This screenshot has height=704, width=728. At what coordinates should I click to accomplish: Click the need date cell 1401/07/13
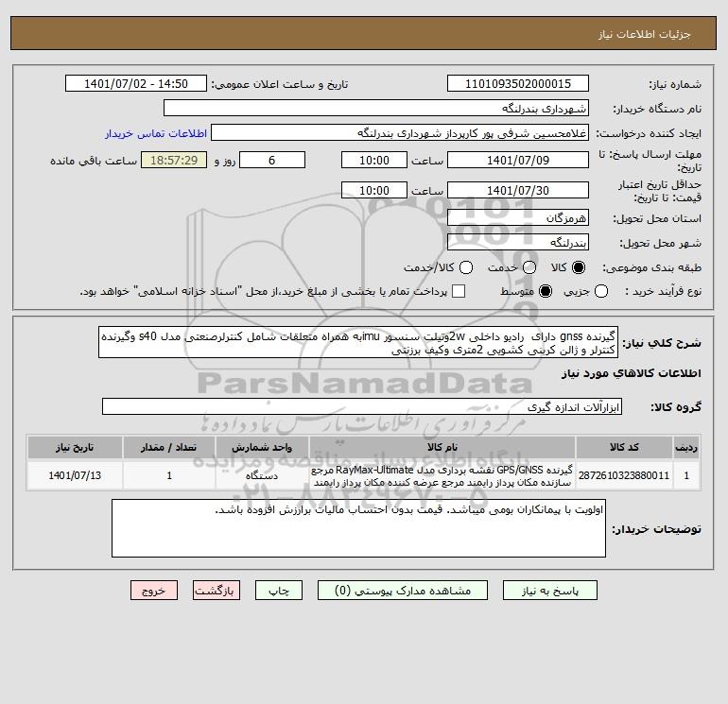(75, 475)
